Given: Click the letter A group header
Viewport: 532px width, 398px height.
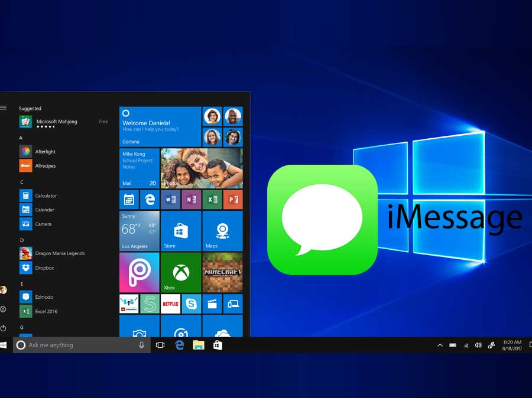Looking at the screenshot, I should tap(21, 138).
